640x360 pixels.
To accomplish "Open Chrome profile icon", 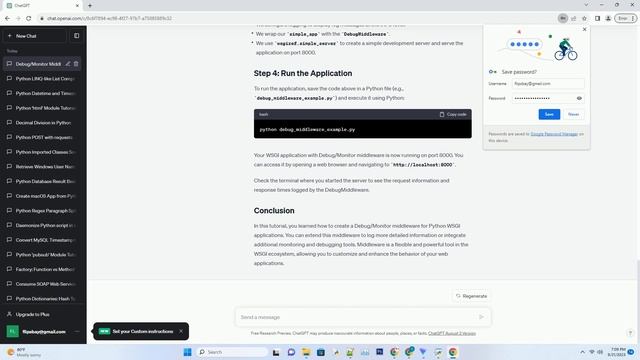I will [608, 18].
